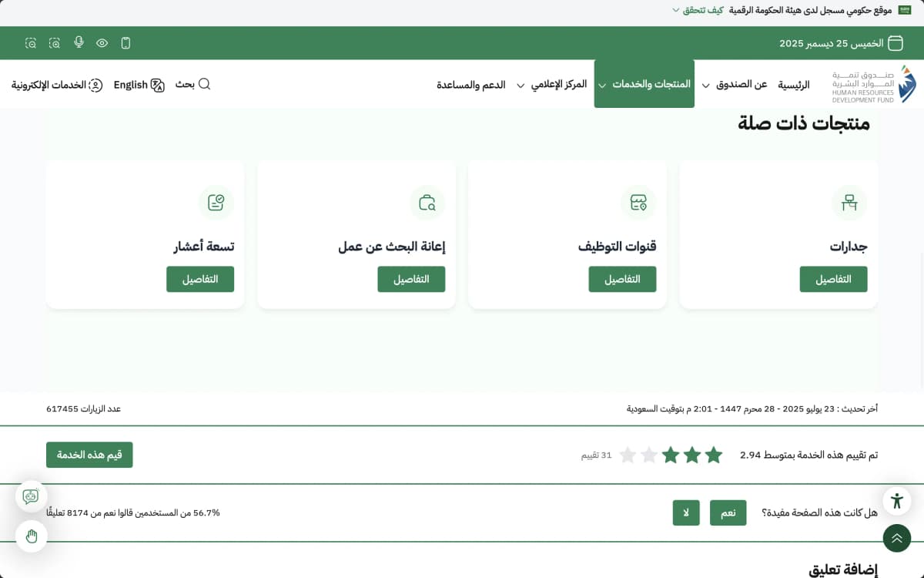
Task: Click the قيم هذه الخدمة button
Action: tap(89, 455)
